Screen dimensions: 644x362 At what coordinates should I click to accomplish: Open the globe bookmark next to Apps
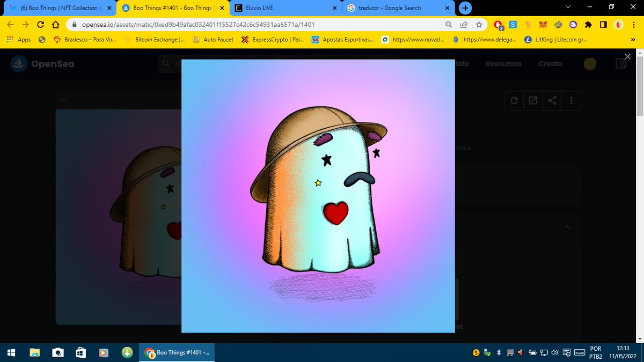coord(42,40)
